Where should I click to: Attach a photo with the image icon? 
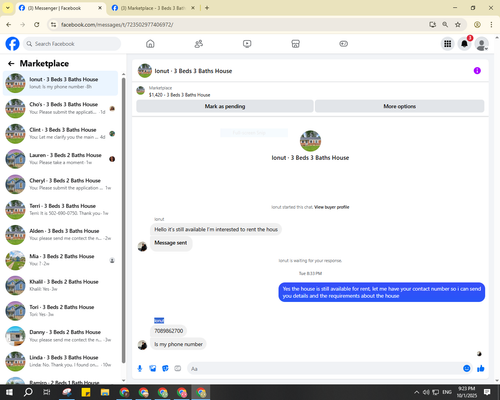click(152, 368)
